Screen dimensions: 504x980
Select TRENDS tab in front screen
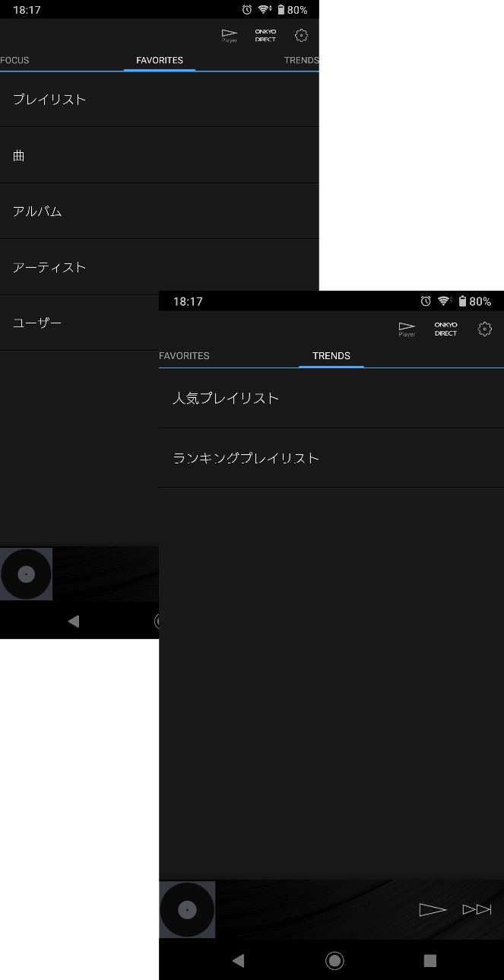pyautogui.click(x=331, y=355)
